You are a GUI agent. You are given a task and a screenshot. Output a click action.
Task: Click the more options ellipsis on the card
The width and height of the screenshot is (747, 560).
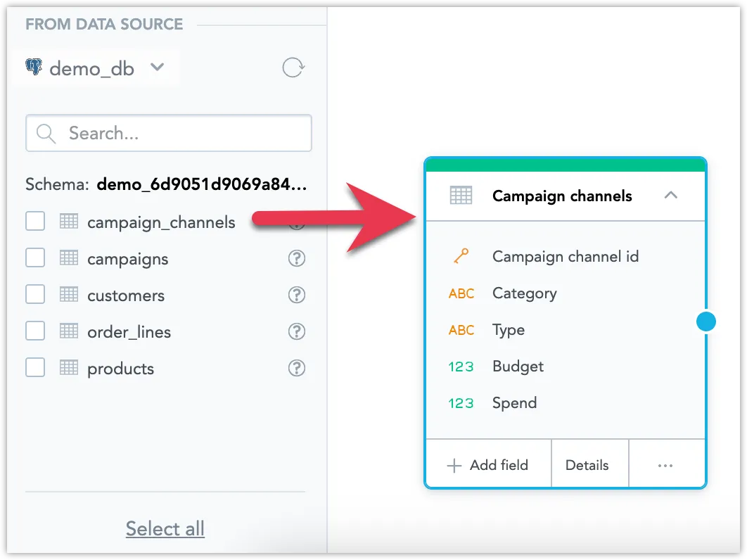(x=665, y=464)
